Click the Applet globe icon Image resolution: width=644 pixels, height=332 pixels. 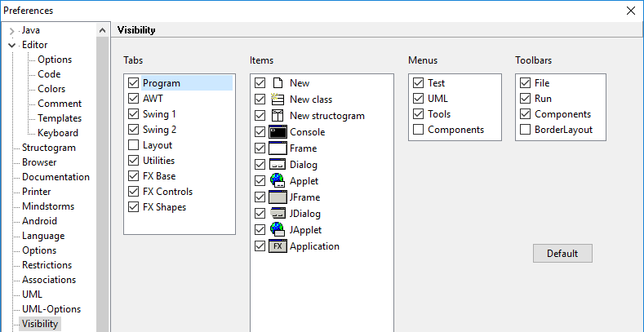point(277,181)
